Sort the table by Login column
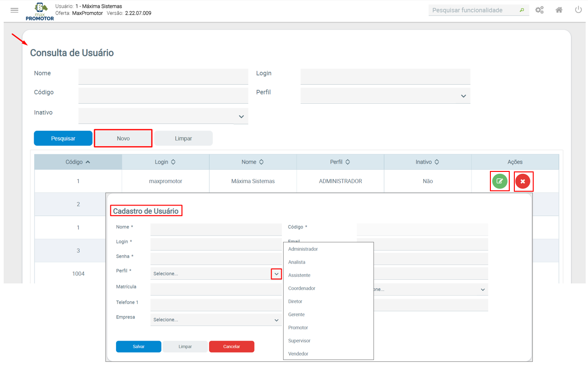The height and width of the screenshot is (365, 588). click(165, 162)
